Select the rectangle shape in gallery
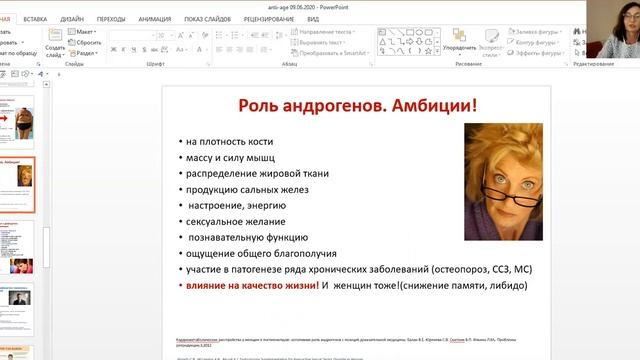 point(410,32)
